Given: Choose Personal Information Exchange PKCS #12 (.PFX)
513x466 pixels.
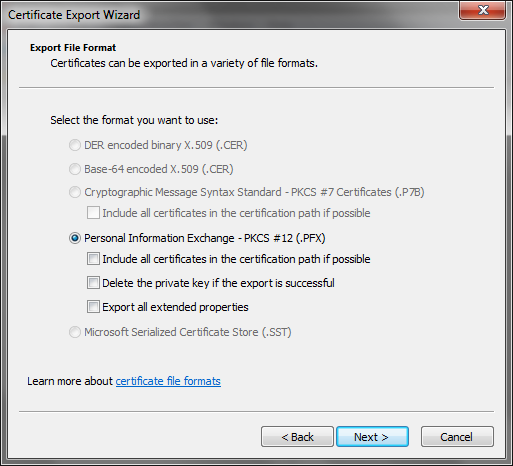Looking at the screenshot, I should tap(75, 238).
